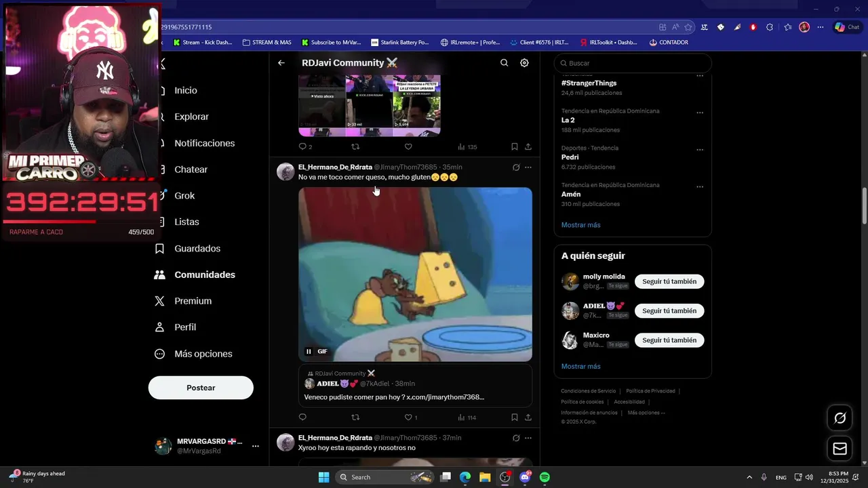Image resolution: width=868 pixels, height=488 pixels.
Task: View analytics showing 114 views
Action: coord(467,418)
